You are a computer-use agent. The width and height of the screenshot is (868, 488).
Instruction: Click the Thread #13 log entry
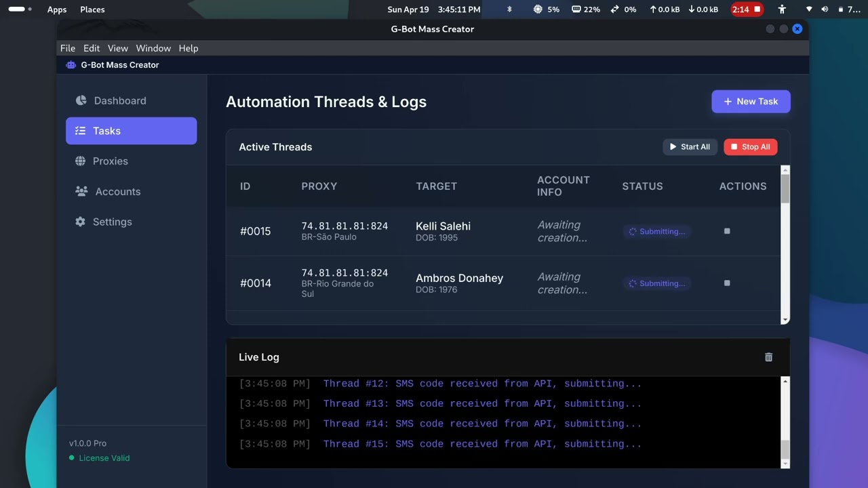coord(482,404)
